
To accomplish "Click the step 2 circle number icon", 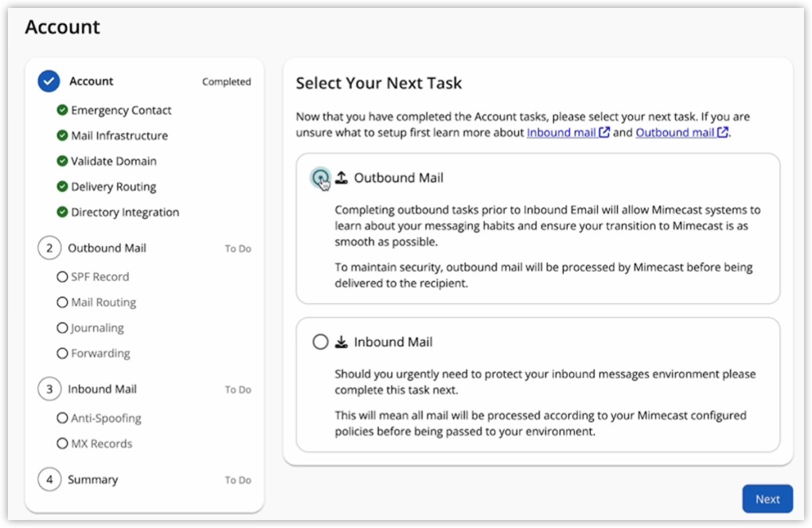I will tap(49, 248).
